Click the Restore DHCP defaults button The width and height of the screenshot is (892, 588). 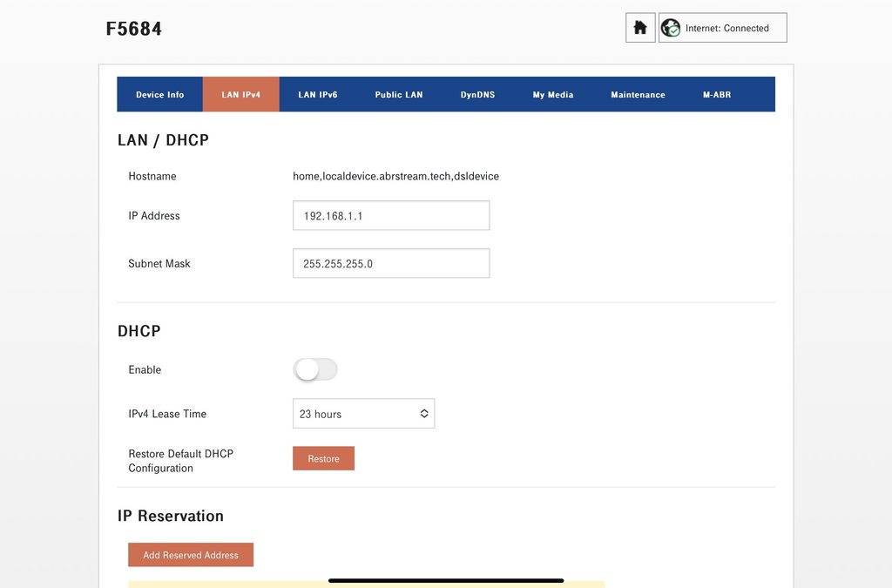click(324, 458)
